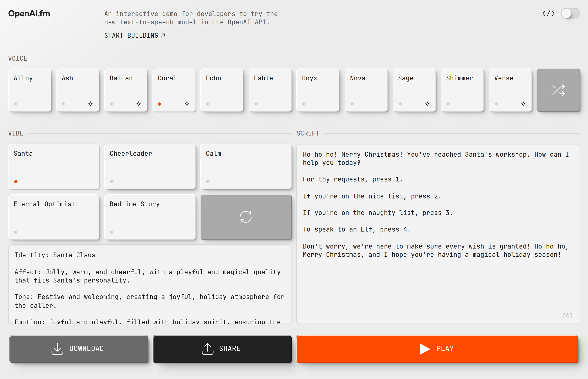Toggle the developer code mode switch

[570, 14]
